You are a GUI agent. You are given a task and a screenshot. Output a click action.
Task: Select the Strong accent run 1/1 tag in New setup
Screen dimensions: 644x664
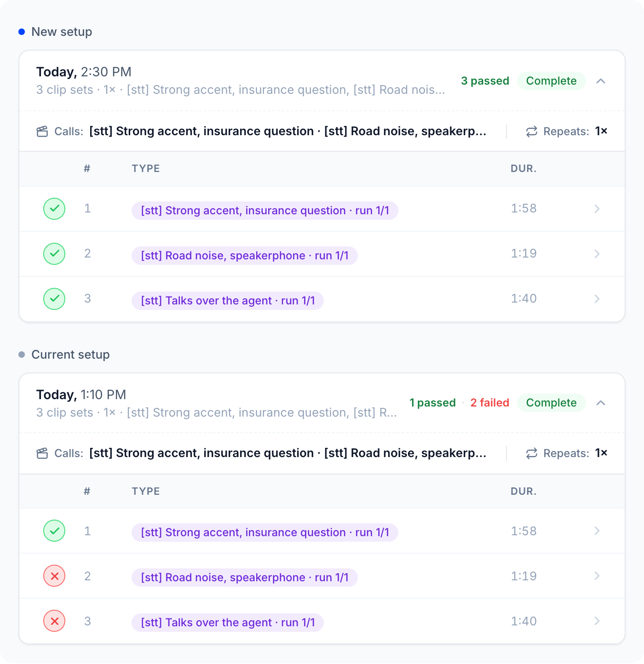click(x=265, y=211)
